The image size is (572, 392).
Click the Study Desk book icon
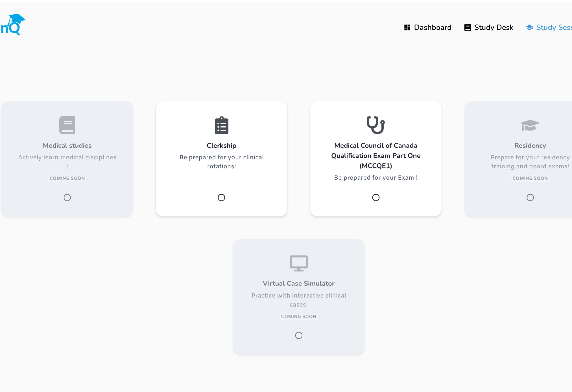(x=468, y=27)
